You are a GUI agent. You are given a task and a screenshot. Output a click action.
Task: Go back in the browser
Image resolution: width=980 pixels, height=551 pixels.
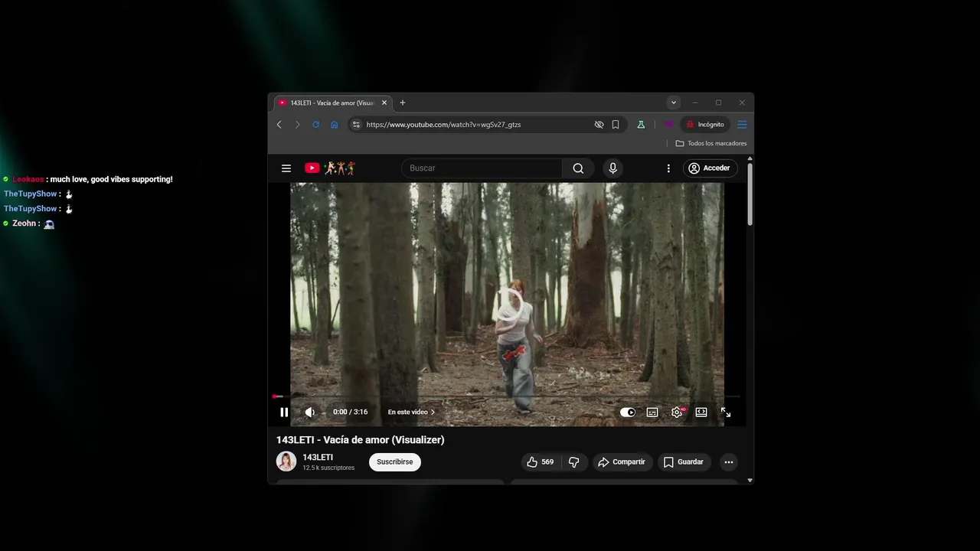click(x=279, y=125)
